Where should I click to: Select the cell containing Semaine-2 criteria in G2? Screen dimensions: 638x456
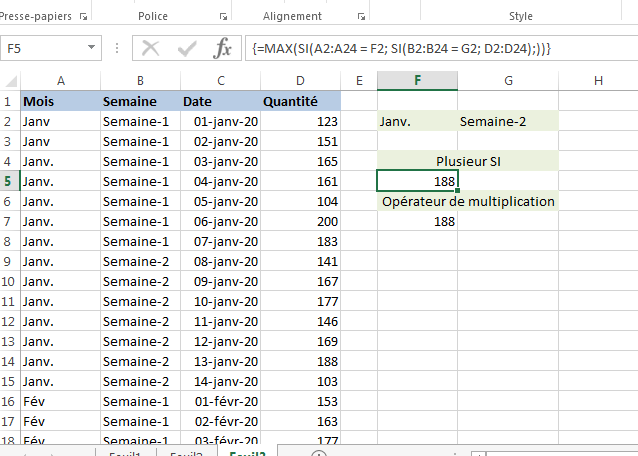pyautogui.click(x=509, y=121)
